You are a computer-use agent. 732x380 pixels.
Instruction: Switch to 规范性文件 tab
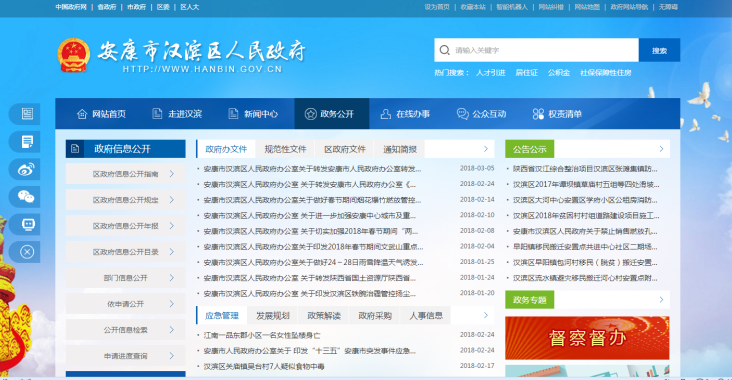pos(285,149)
